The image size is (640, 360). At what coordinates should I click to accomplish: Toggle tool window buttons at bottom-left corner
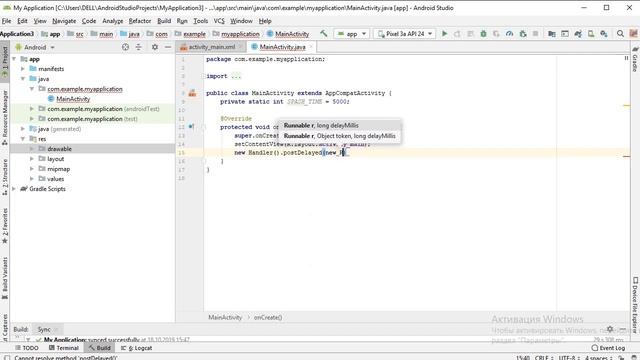(7, 358)
